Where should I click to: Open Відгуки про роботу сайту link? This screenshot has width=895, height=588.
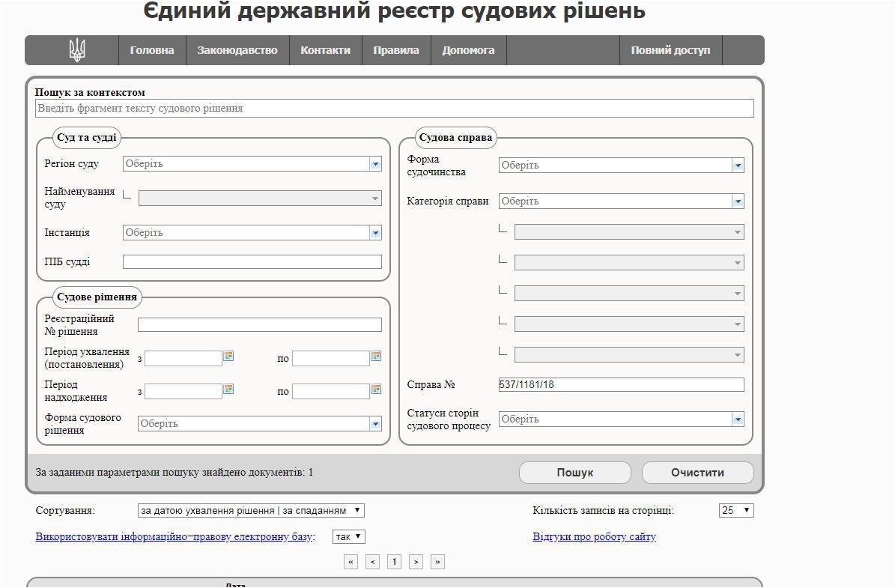(594, 537)
